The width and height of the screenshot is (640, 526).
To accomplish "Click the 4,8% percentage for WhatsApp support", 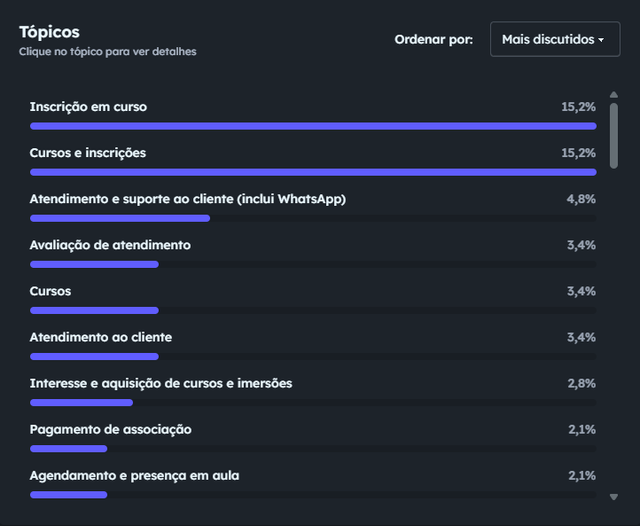I will [x=581, y=199].
